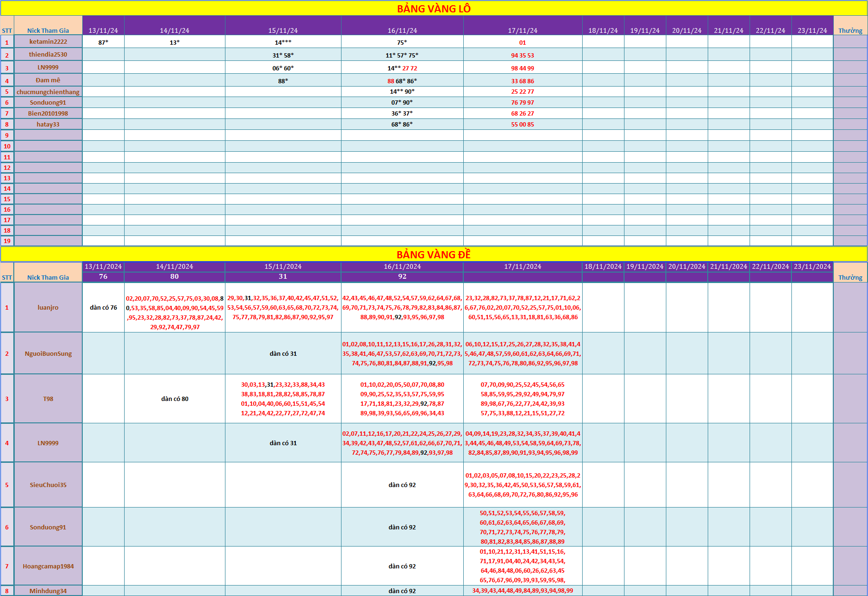Select Sonduong91's number list under 17/11/2024
This screenshot has height=596, width=868.
[x=523, y=527]
